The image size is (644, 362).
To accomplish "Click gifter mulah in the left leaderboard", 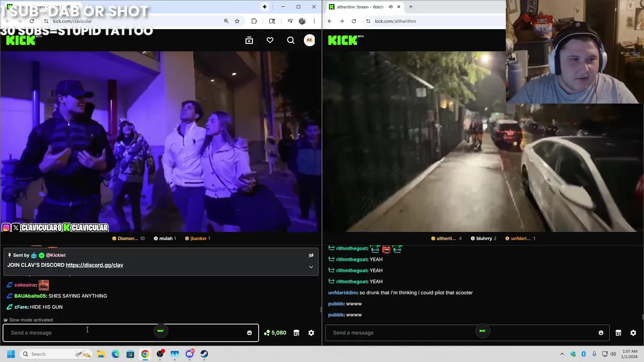I will pyautogui.click(x=165, y=238).
